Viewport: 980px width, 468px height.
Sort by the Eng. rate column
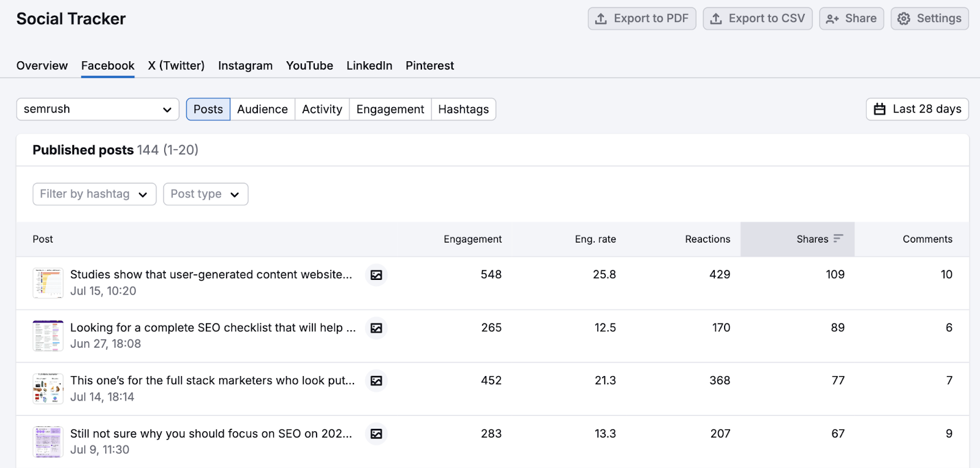(595, 239)
